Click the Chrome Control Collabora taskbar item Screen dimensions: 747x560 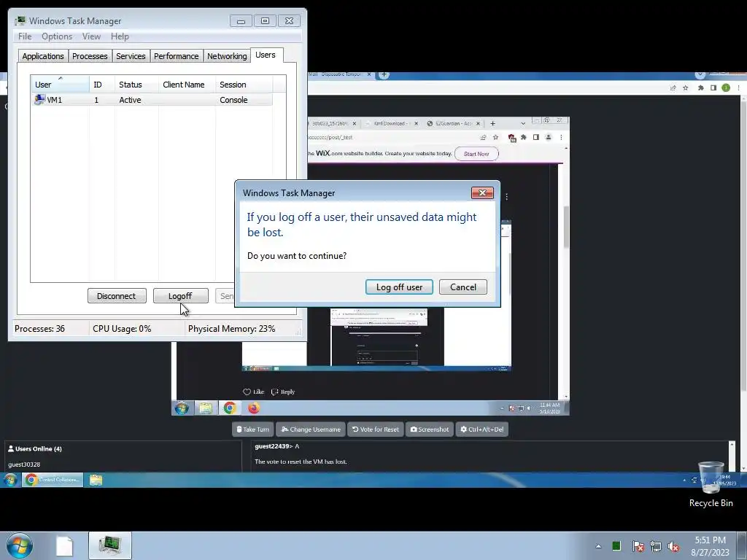click(x=53, y=480)
